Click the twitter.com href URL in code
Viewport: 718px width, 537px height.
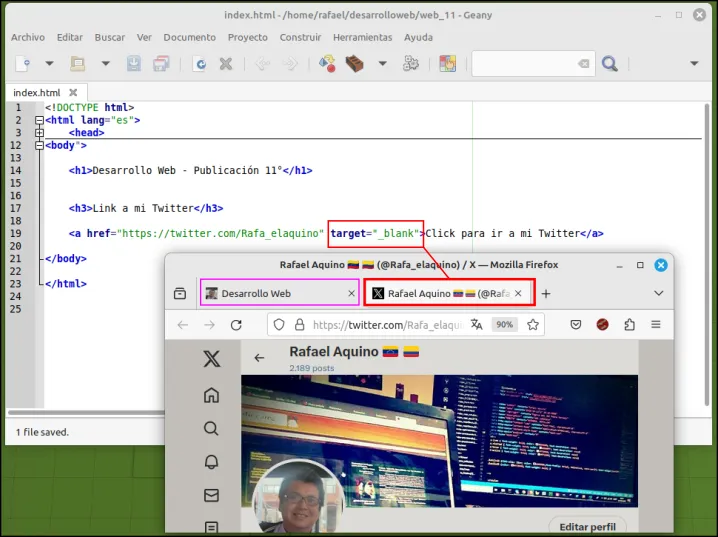click(x=220, y=233)
